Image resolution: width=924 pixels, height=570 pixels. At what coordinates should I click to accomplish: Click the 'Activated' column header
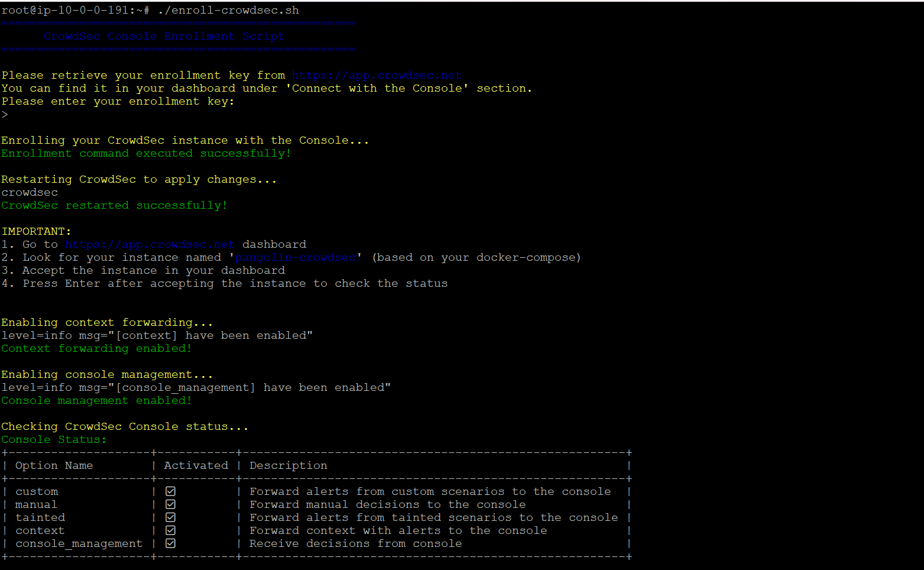[196, 465]
